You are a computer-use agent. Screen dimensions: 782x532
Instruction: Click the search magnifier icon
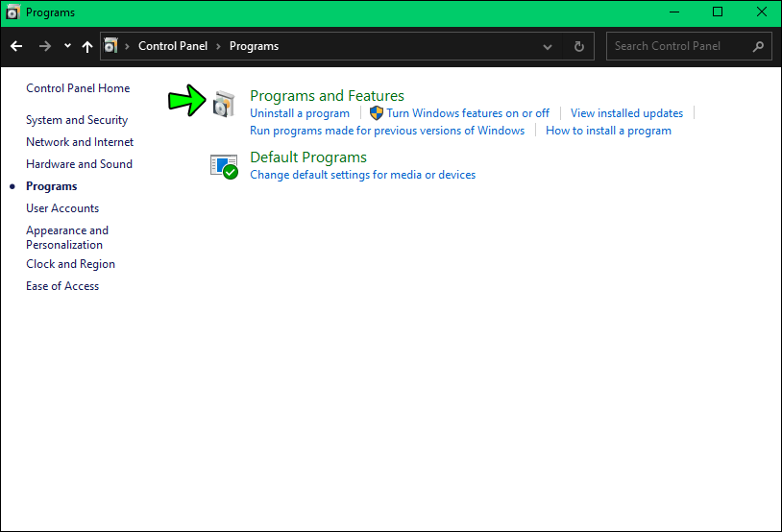(x=758, y=46)
